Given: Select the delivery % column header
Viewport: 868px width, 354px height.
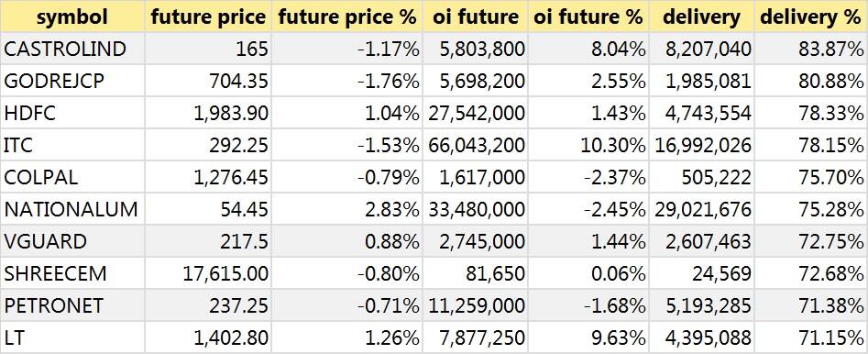Looking at the screenshot, I should (x=810, y=17).
